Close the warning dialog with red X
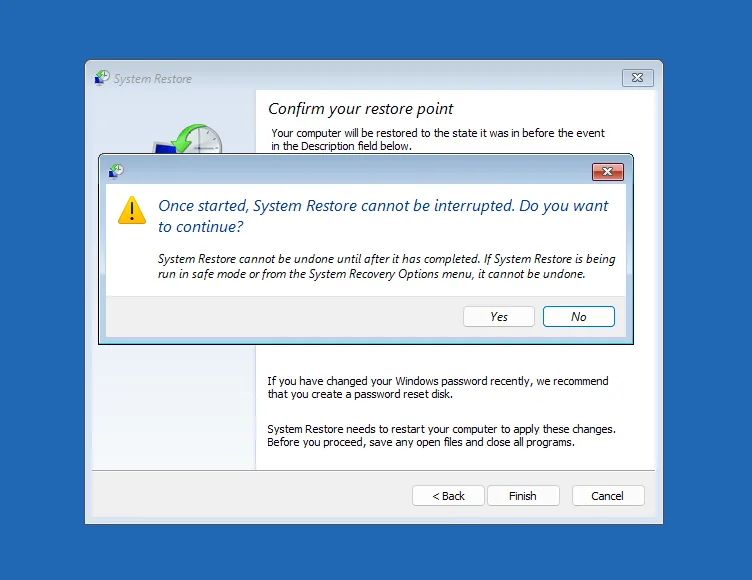 (x=608, y=172)
